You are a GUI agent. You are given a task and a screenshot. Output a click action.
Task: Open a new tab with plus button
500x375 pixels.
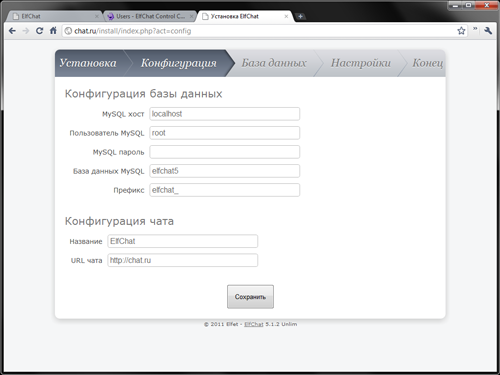300,16
